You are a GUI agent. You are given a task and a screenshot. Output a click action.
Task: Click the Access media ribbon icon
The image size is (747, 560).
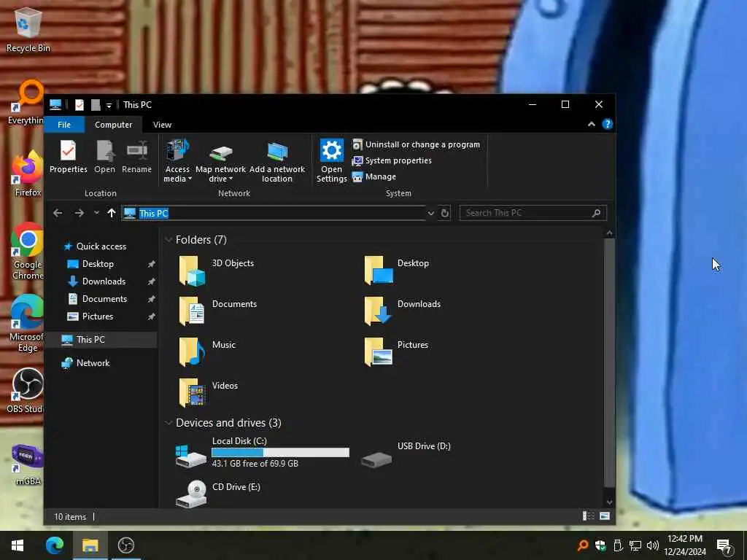tap(177, 150)
